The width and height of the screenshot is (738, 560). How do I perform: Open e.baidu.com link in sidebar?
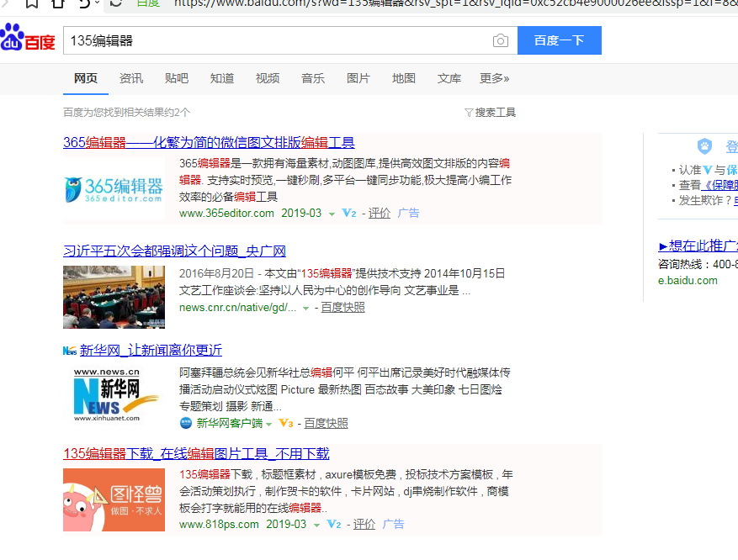tap(688, 281)
